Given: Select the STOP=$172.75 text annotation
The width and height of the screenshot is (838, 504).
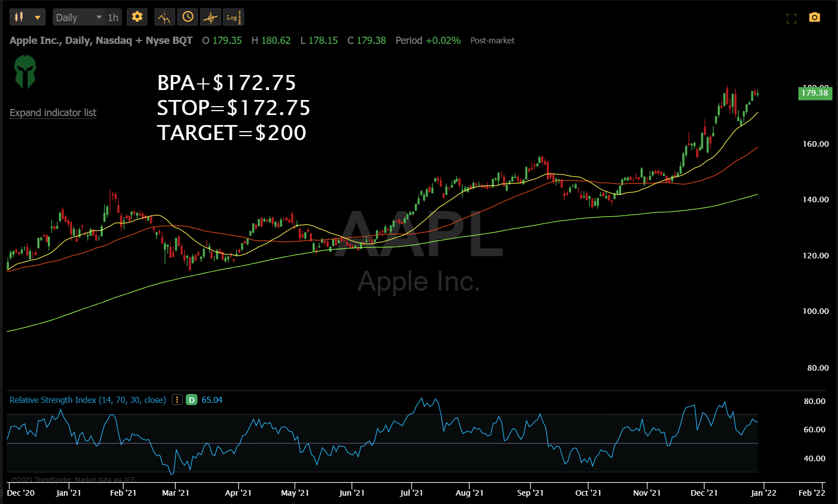Looking at the screenshot, I should [234, 108].
